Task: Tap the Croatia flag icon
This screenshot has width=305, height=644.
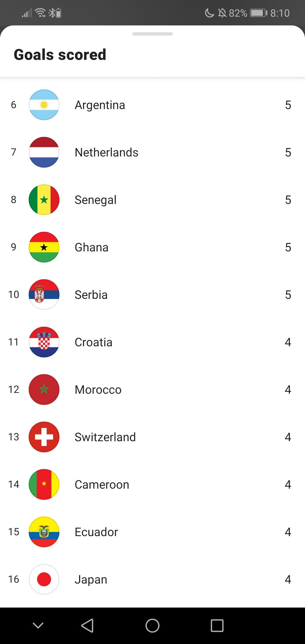Action: tap(44, 342)
